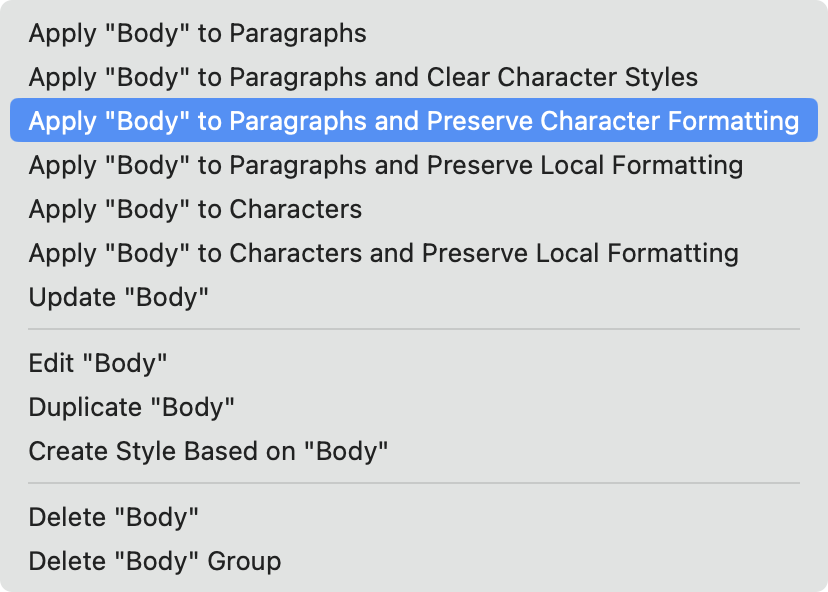Open the Body style editor via Edit
Screen dimensions: 828x592
coord(98,363)
